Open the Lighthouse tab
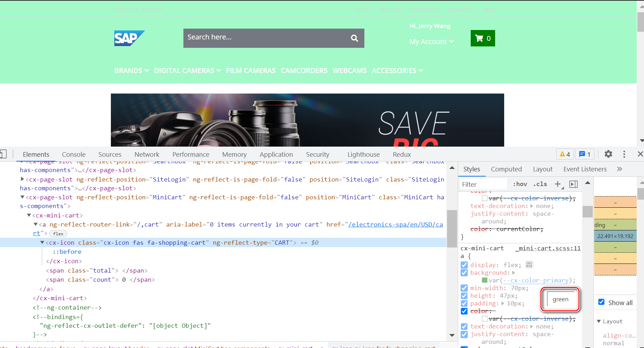This screenshot has width=644, height=348. point(364,154)
